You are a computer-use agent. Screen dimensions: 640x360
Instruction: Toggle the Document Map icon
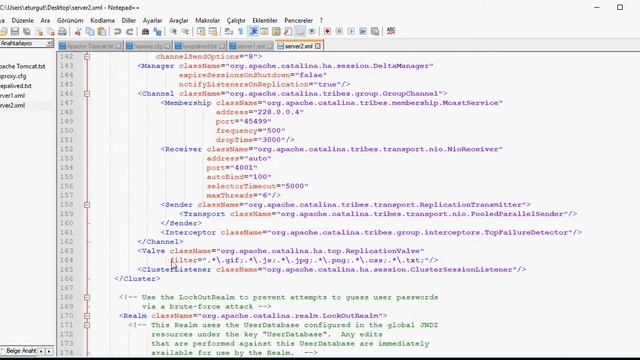[276, 31]
